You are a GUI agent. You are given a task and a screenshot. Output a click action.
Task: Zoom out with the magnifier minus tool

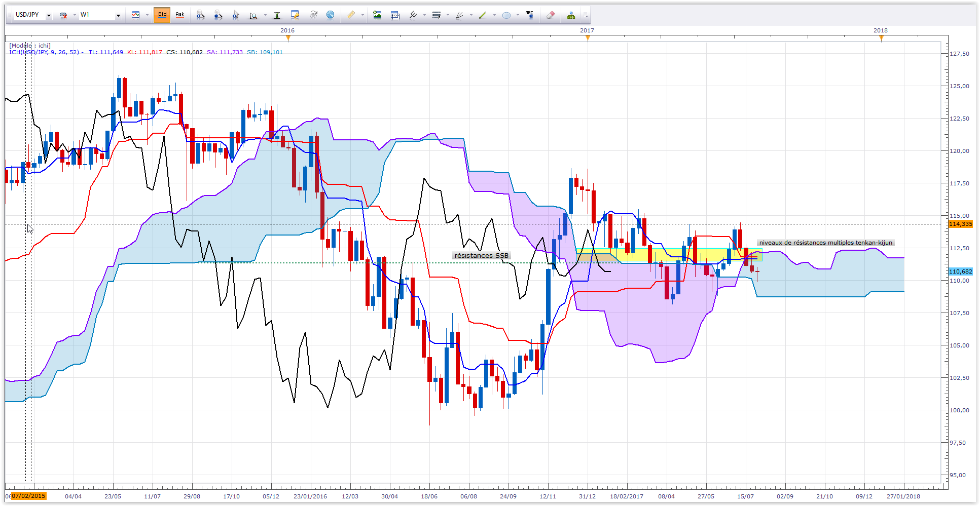click(218, 15)
